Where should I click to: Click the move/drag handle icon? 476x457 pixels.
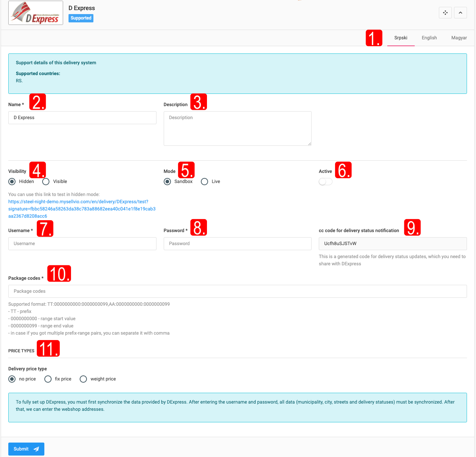click(445, 13)
